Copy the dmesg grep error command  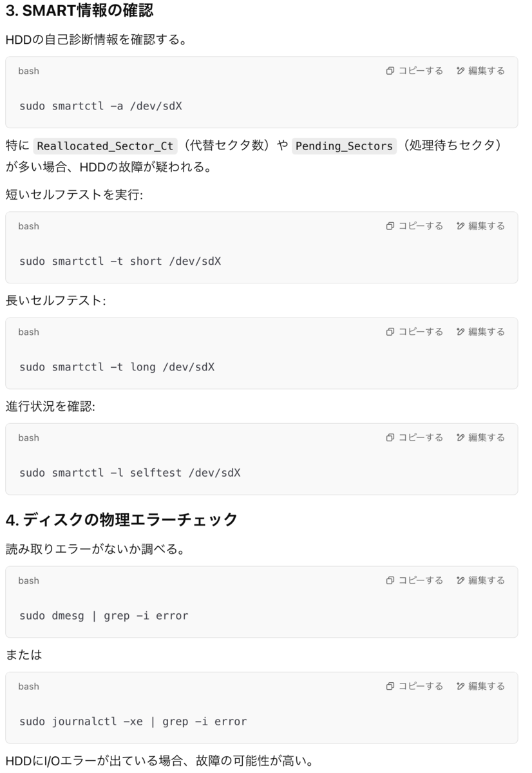coord(415,580)
